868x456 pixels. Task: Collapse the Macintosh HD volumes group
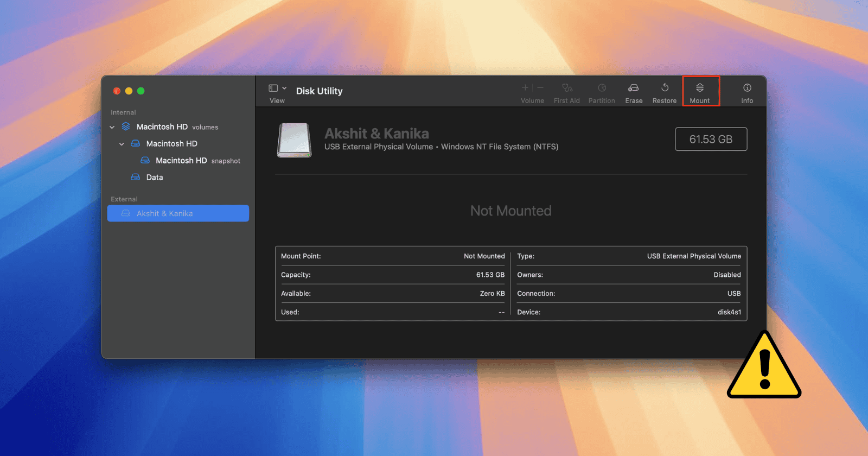pyautogui.click(x=112, y=127)
